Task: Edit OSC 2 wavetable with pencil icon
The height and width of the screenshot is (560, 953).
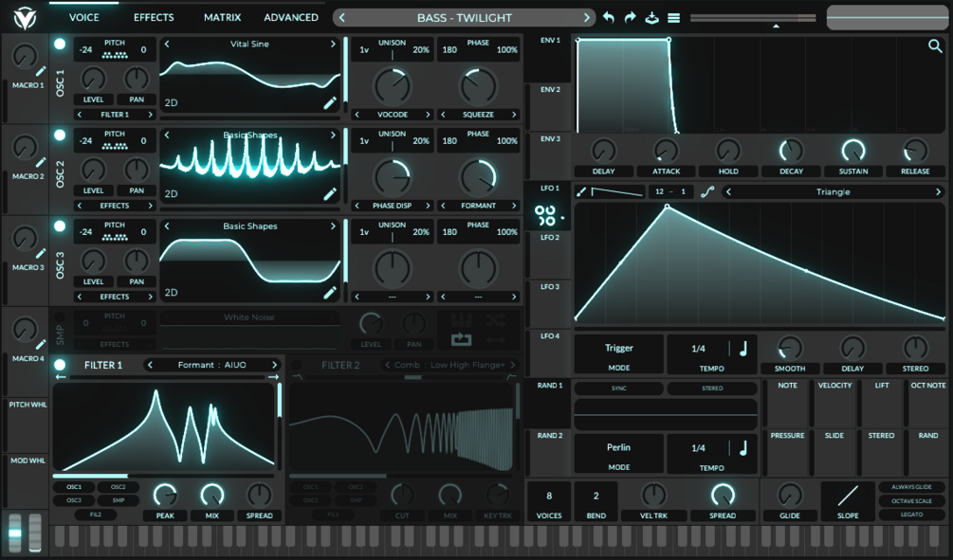Action: click(x=329, y=194)
